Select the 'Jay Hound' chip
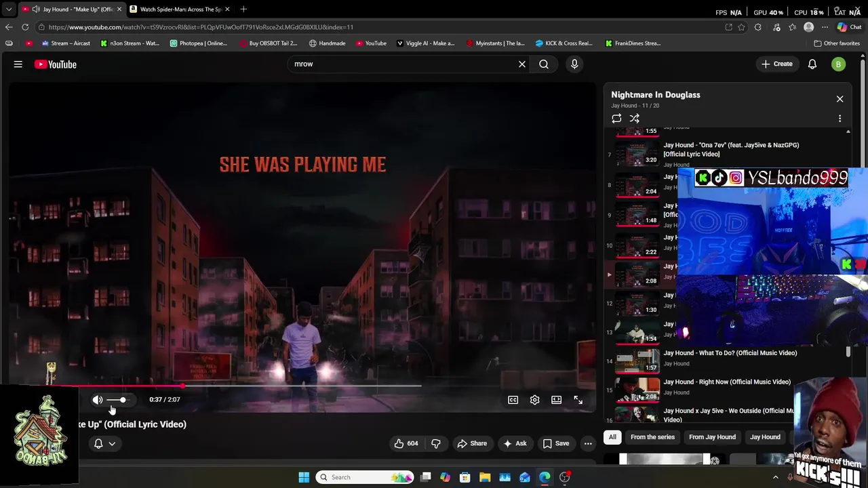The height and width of the screenshot is (488, 868). pos(765,437)
